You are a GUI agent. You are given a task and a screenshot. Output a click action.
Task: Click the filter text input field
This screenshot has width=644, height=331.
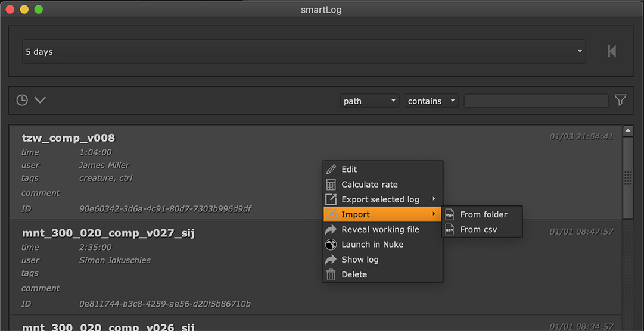[536, 101]
